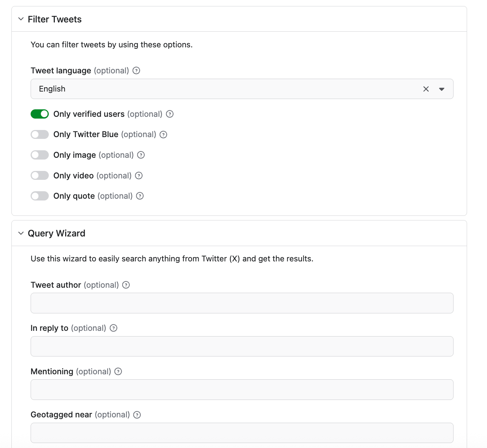The height and width of the screenshot is (448, 487).
Task: Click the In reply to help icon
Action: click(x=113, y=328)
